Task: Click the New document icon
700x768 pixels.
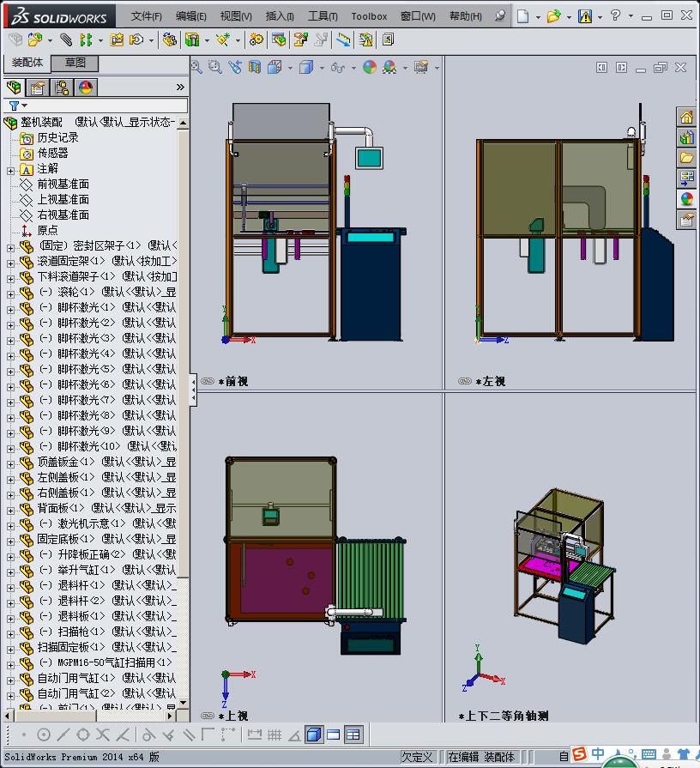Action: point(522,16)
